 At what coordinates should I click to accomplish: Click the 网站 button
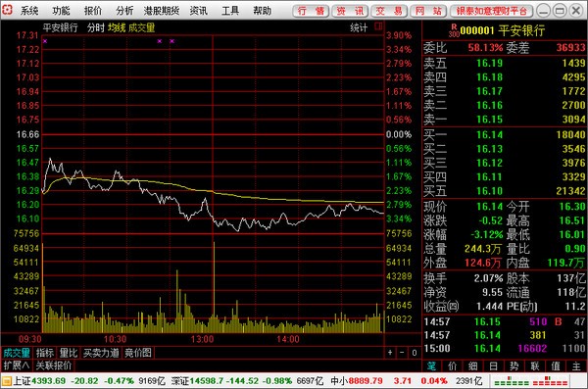coord(428,11)
